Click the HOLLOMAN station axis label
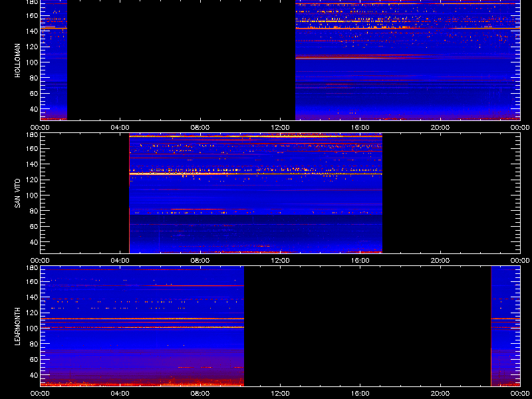Image resolution: width=532 pixels, height=399 pixels. (x=18, y=61)
